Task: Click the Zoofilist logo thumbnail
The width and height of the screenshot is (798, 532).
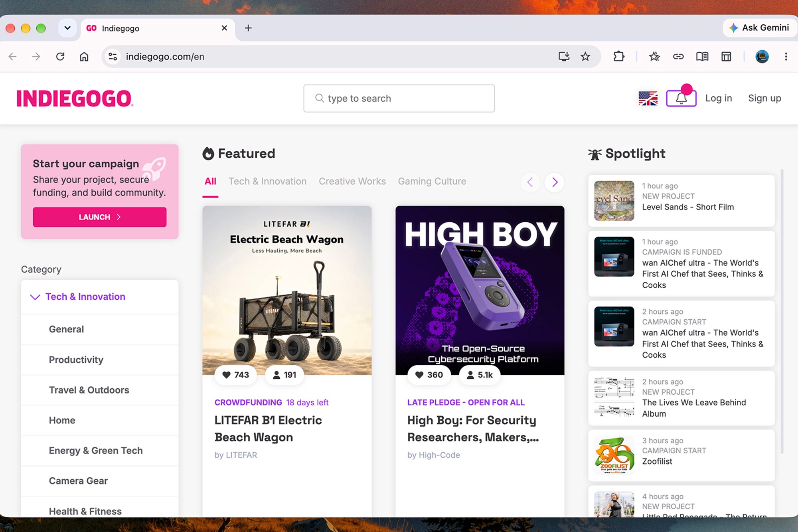Action: 614,455
